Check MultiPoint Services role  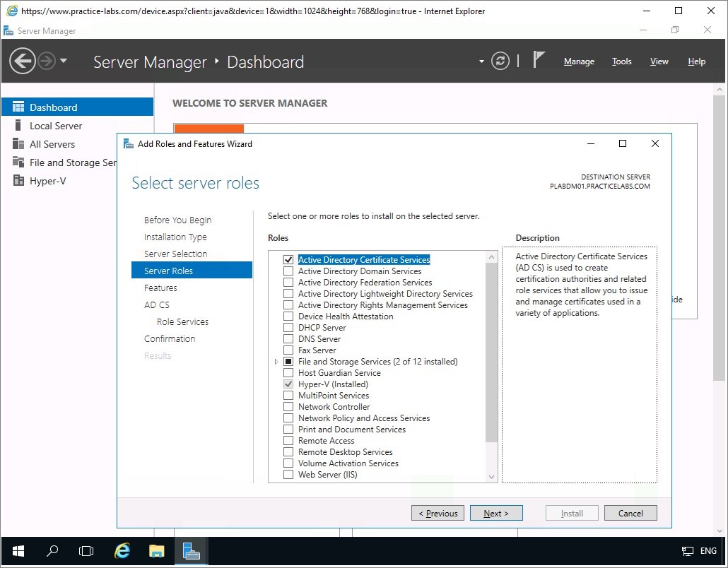[288, 396]
